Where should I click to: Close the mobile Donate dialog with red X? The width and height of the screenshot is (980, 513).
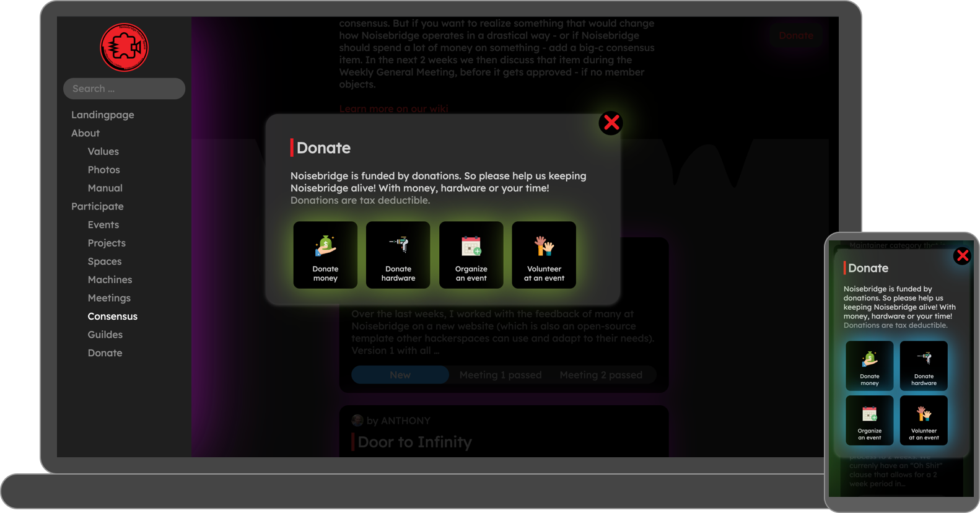pos(962,256)
